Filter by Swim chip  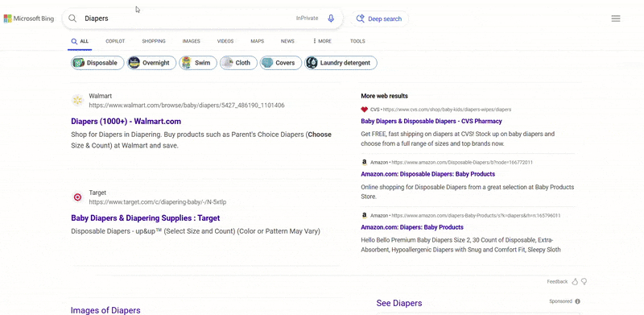198,63
